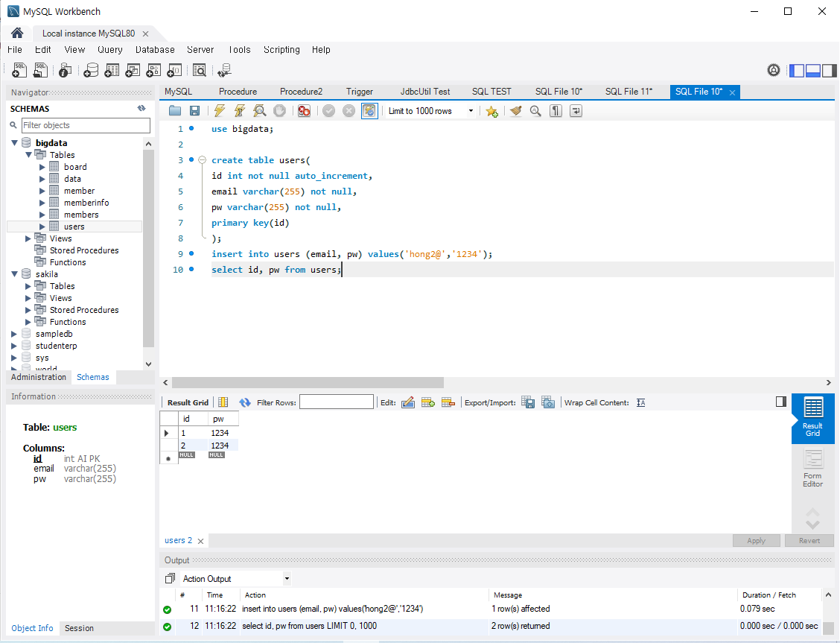
Task: Open SQL script file icon in main toolbar
Action: click(41, 70)
